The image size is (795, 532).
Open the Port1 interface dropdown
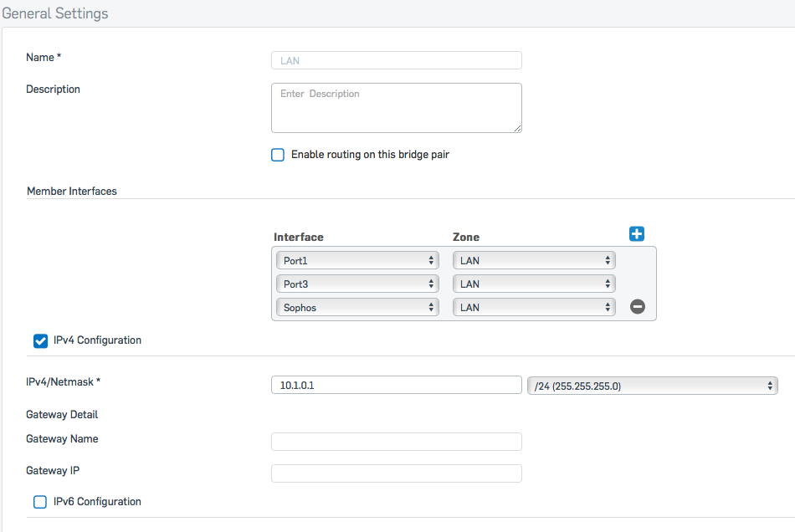coord(357,260)
